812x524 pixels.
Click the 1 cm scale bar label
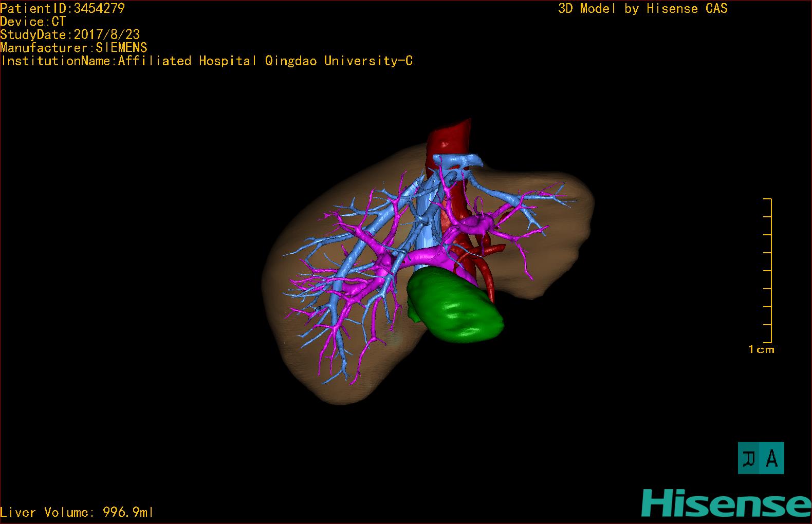pyautogui.click(x=761, y=349)
